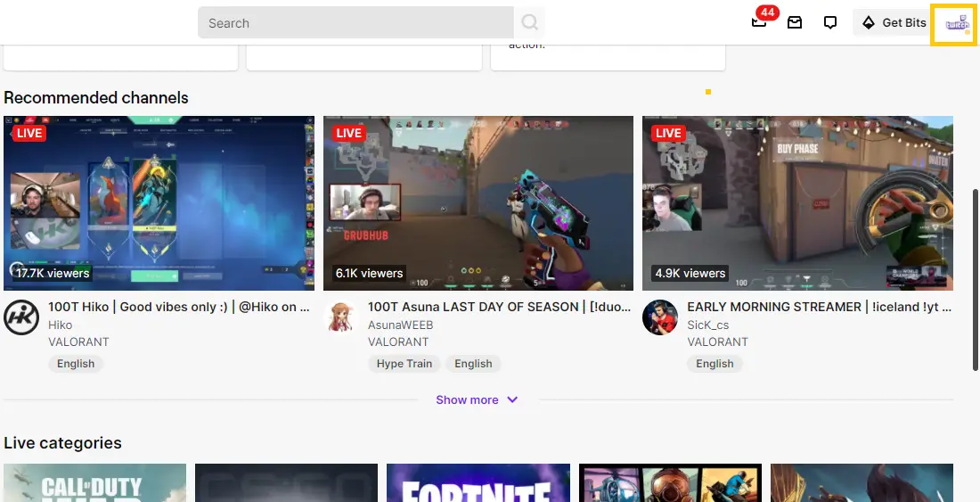Click Hiko's channel avatar logo
The image size is (980, 502).
21,317
